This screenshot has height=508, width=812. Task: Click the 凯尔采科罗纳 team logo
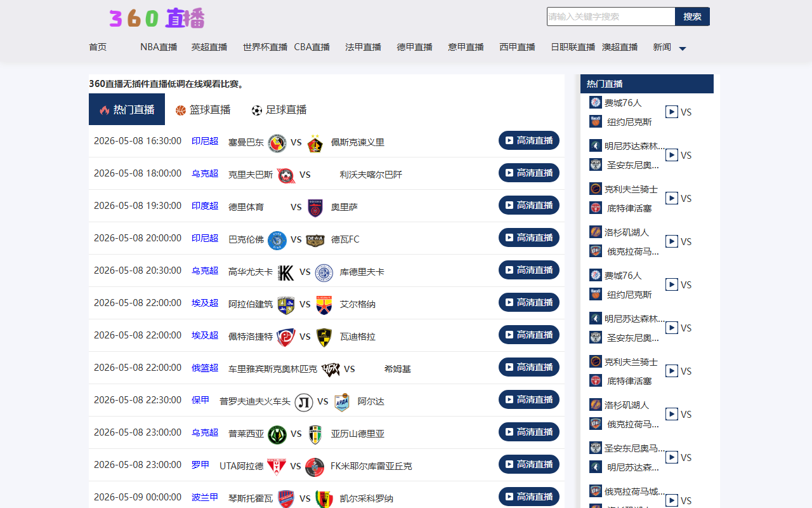click(x=324, y=499)
